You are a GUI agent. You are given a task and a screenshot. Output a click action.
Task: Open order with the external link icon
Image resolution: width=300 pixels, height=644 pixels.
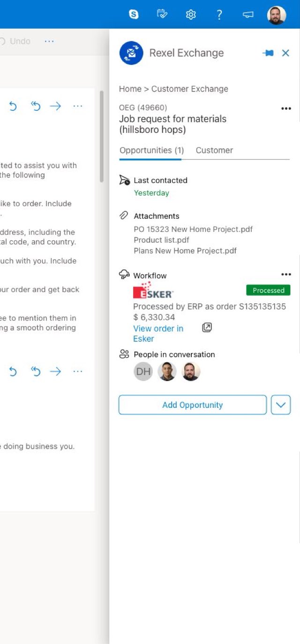click(207, 327)
